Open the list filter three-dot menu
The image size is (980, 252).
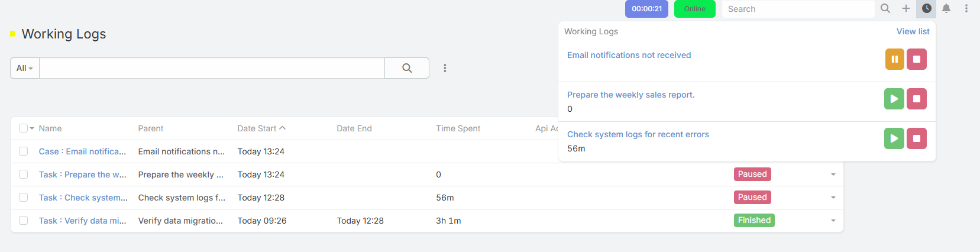(x=445, y=68)
